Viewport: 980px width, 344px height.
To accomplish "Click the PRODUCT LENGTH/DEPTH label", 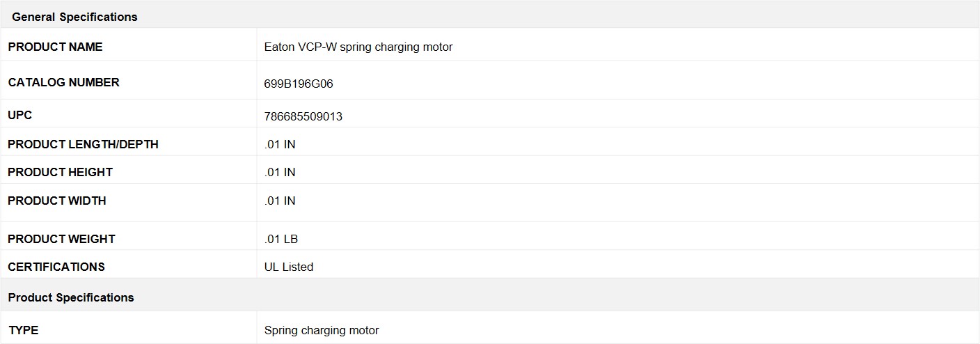I will 84,144.
